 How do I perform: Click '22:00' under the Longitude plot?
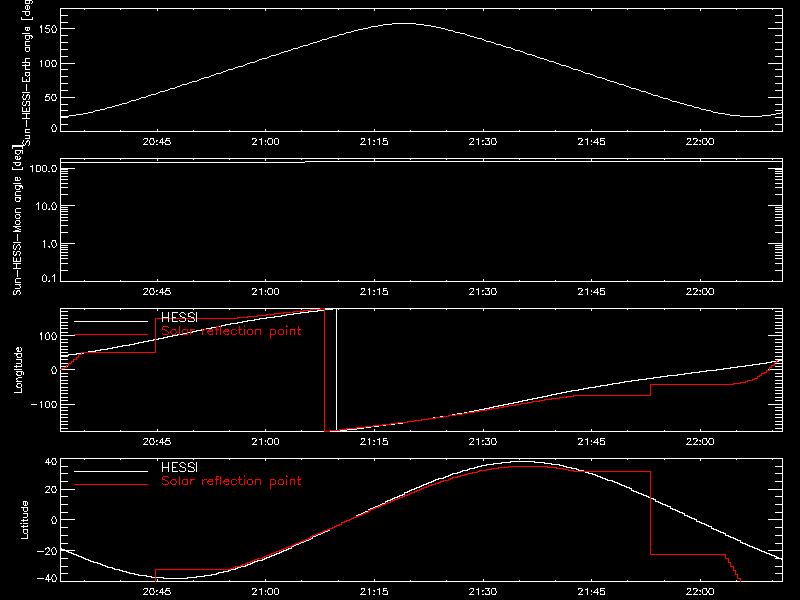(x=700, y=442)
